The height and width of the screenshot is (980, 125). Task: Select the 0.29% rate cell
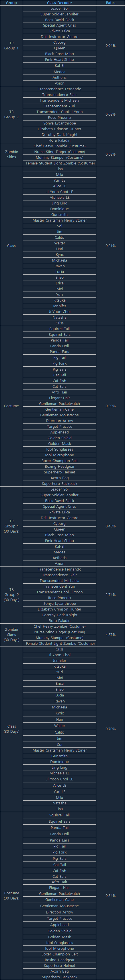tap(110, 406)
